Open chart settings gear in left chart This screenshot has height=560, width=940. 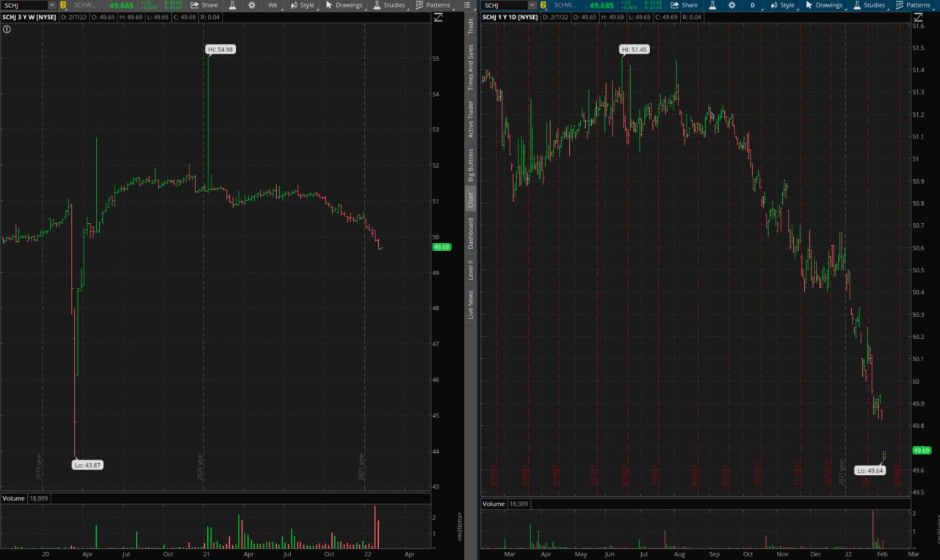pyautogui.click(x=252, y=5)
